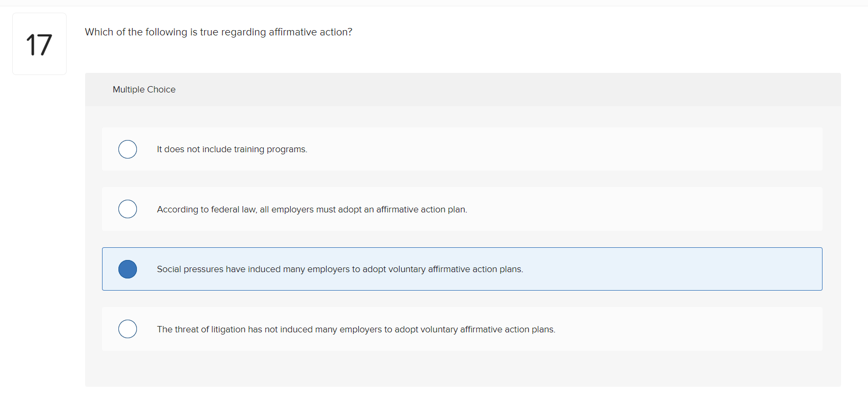Click the second answer option row
Image resolution: width=868 pixels, height=400 pixels.
pyautogui.click(x=423, y=209)
